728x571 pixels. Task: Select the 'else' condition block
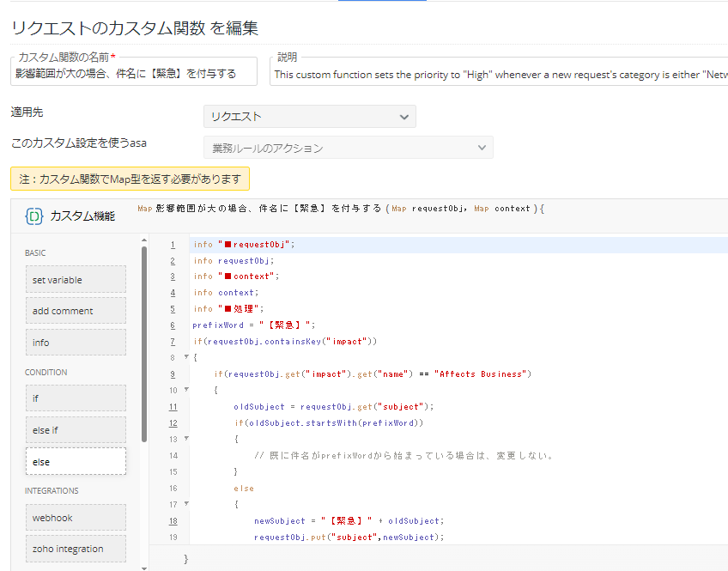pos(76,462)
